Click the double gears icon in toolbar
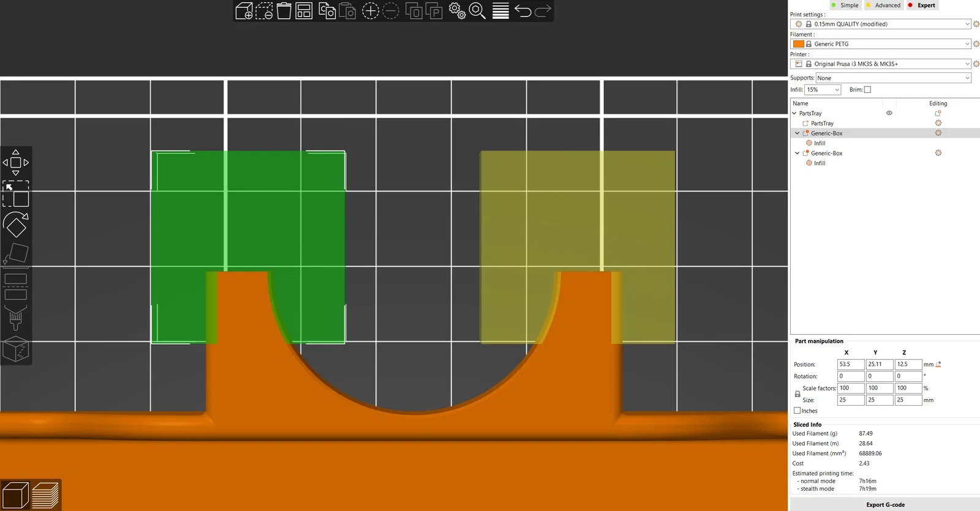Screen dimensions: 980x511 pyautogui.click(x=457, y=11)
